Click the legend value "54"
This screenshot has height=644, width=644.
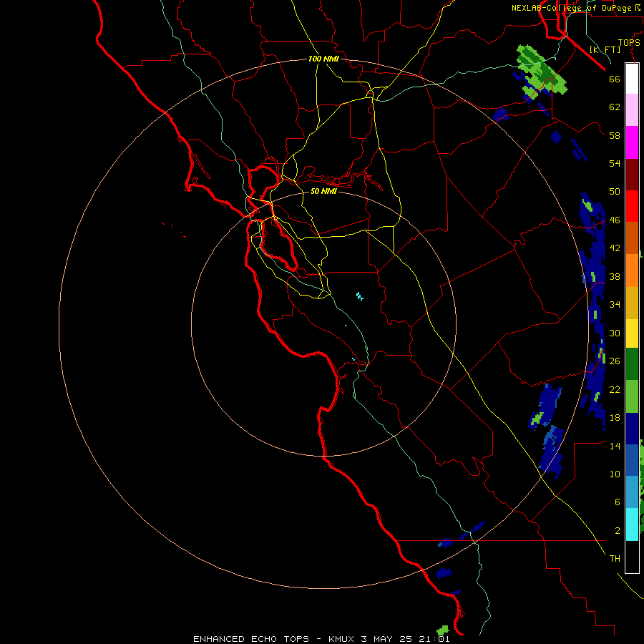point(615,163)
